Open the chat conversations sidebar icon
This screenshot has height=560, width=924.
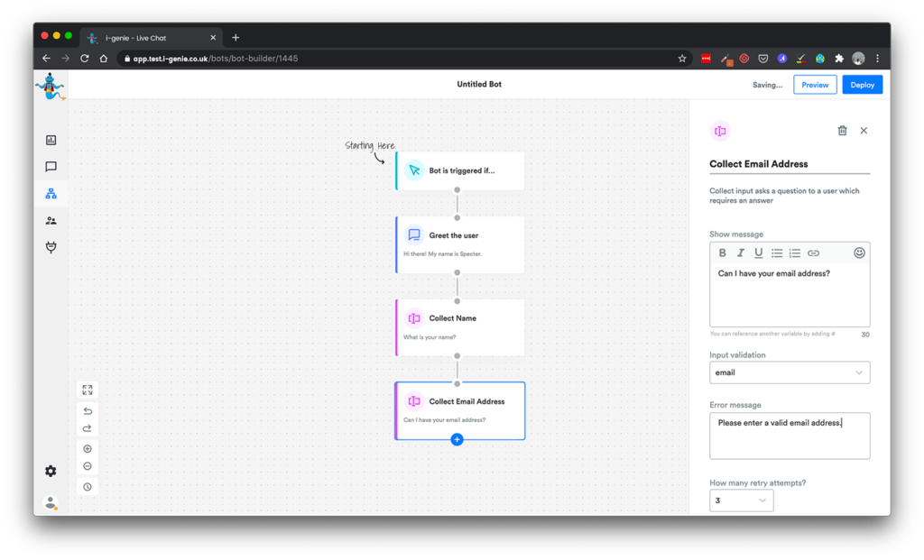click(51, 167)
